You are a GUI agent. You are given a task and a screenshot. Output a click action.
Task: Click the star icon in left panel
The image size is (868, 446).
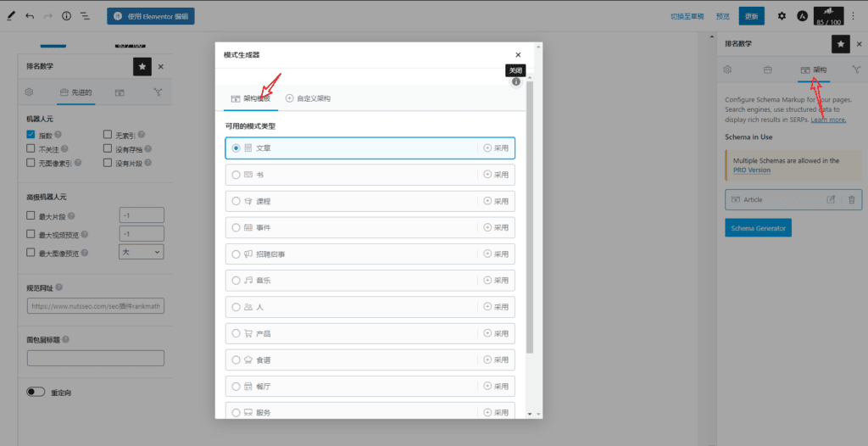click(x=142, y=66)
